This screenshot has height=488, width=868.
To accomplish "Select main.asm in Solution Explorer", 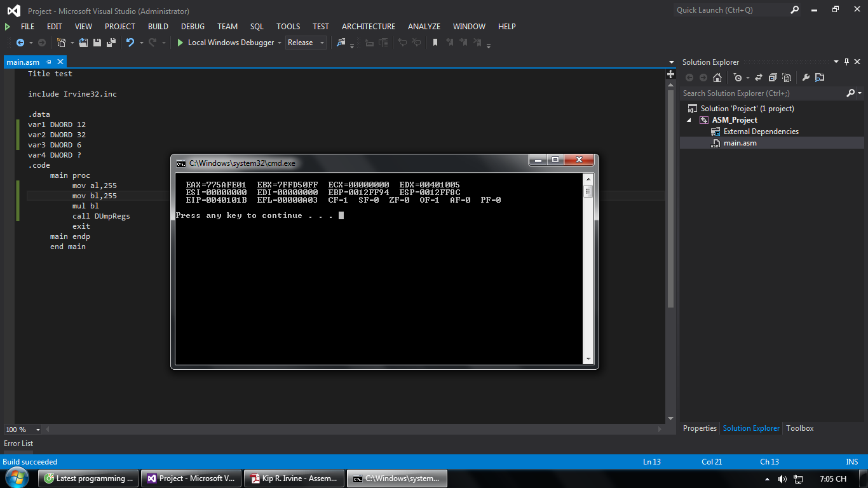I will point(740,143).
